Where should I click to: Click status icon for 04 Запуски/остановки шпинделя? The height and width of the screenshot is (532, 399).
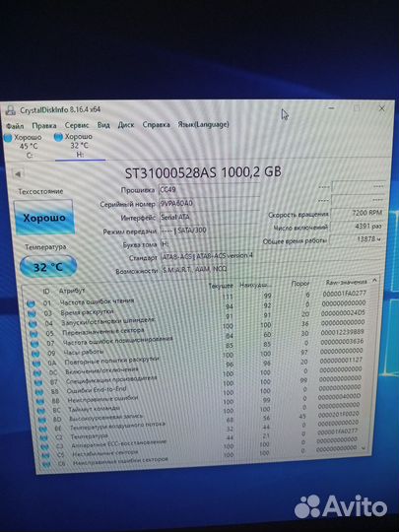tap(33, 324)
